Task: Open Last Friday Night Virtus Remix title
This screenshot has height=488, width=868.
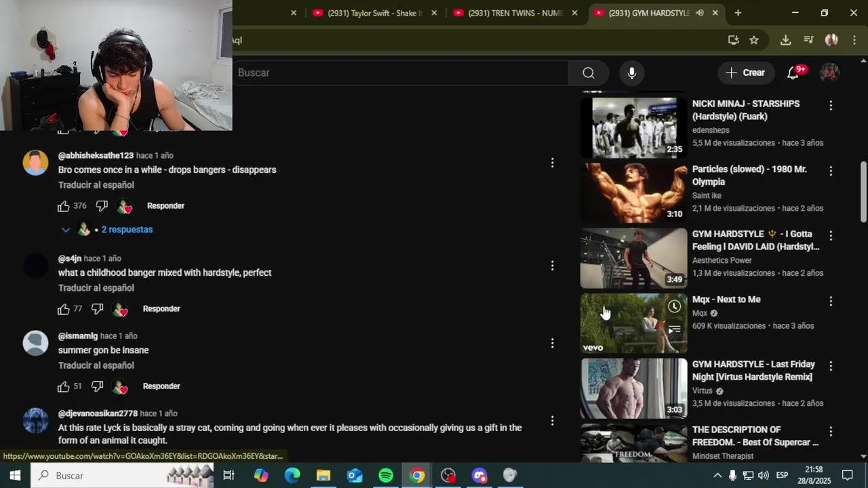Action: (753, 371)
